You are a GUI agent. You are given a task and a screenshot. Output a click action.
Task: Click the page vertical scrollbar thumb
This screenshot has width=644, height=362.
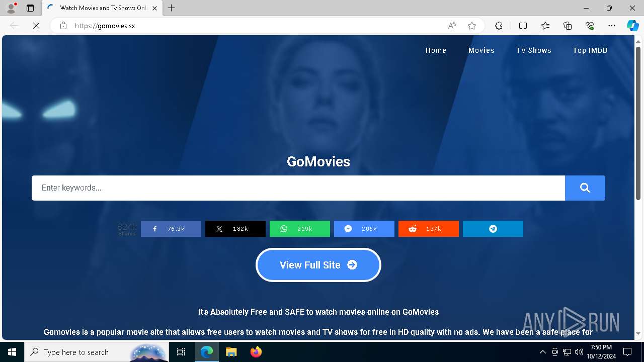pyautogui.click(x=638, y=123)
